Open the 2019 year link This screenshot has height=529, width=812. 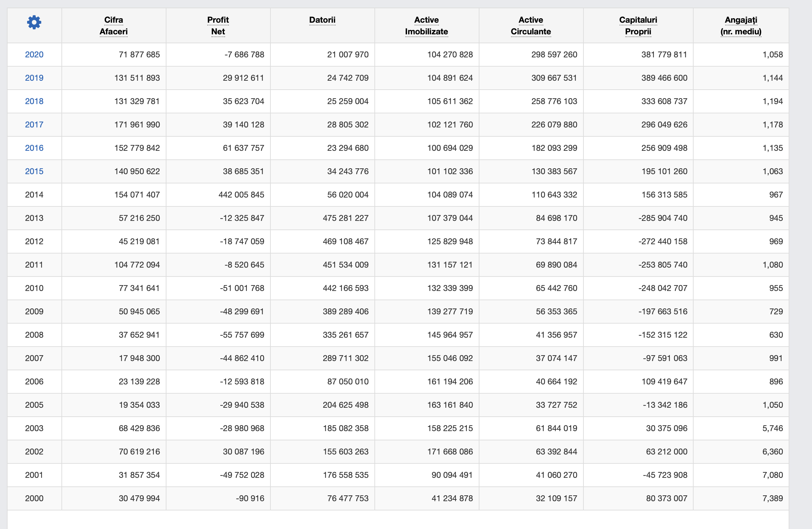point(34,78)
